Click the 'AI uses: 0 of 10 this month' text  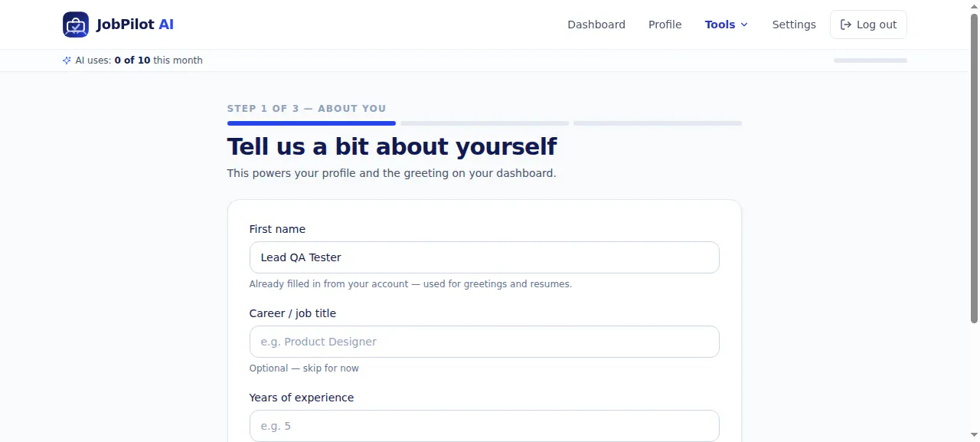point(139,61)
